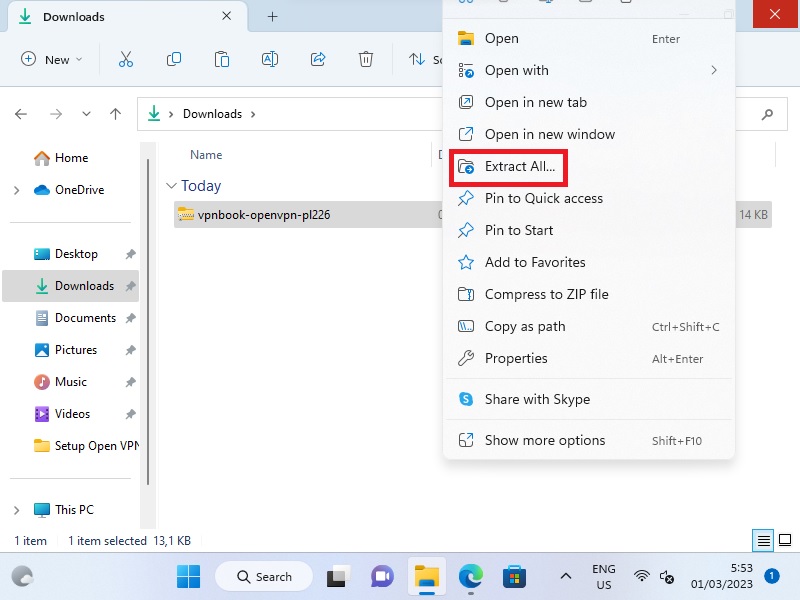The image size is (800, 600).
Task: Select Show more options entry
Action: 544,440
